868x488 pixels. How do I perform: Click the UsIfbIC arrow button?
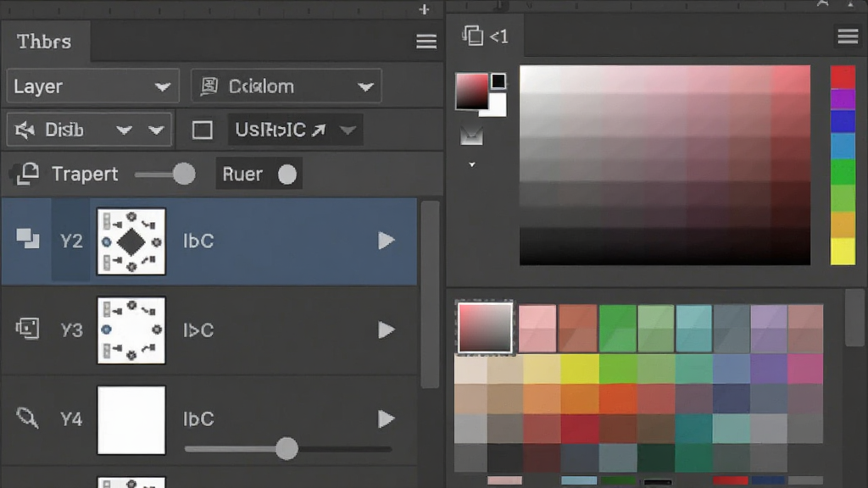click(x=319, y=130)
